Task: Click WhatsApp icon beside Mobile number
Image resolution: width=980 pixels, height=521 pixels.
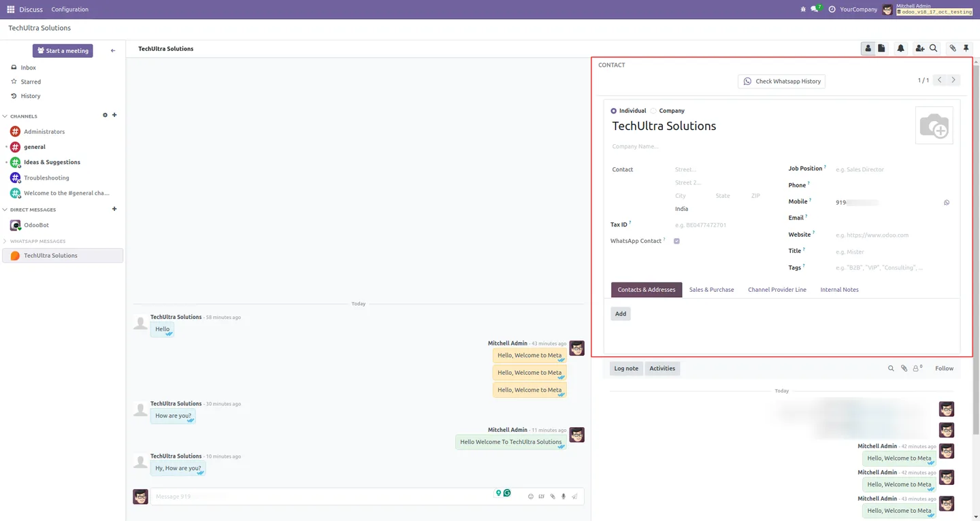Action: pos(947,203)
